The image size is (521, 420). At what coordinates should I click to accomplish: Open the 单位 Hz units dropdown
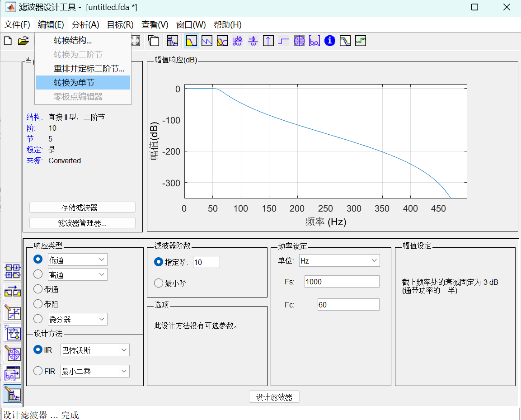[x=339, y=261]
